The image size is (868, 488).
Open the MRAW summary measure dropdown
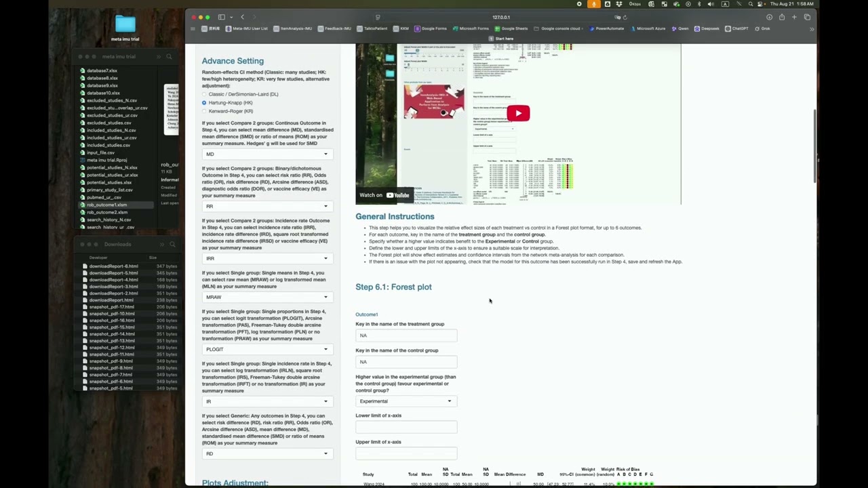click(267, 297)
